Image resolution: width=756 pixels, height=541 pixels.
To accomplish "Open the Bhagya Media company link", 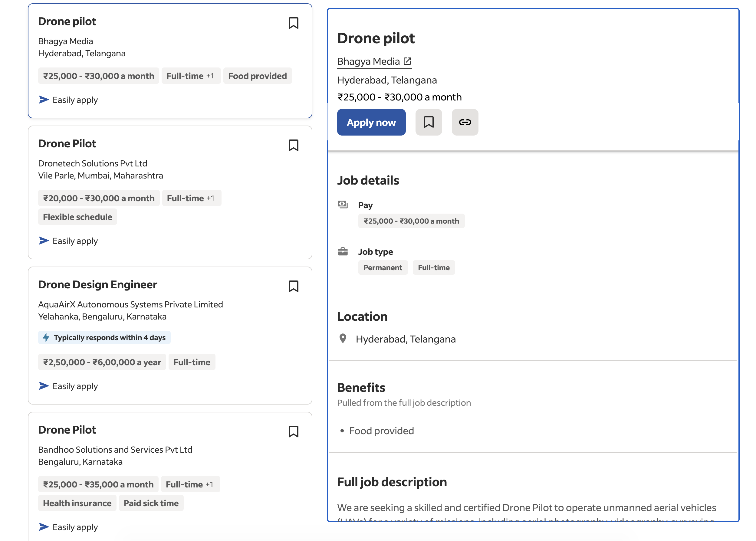I will pyautogui.click(x=368, y=61).
